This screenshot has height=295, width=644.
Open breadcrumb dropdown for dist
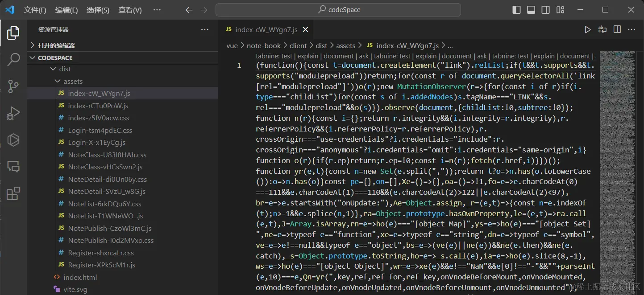321,45
